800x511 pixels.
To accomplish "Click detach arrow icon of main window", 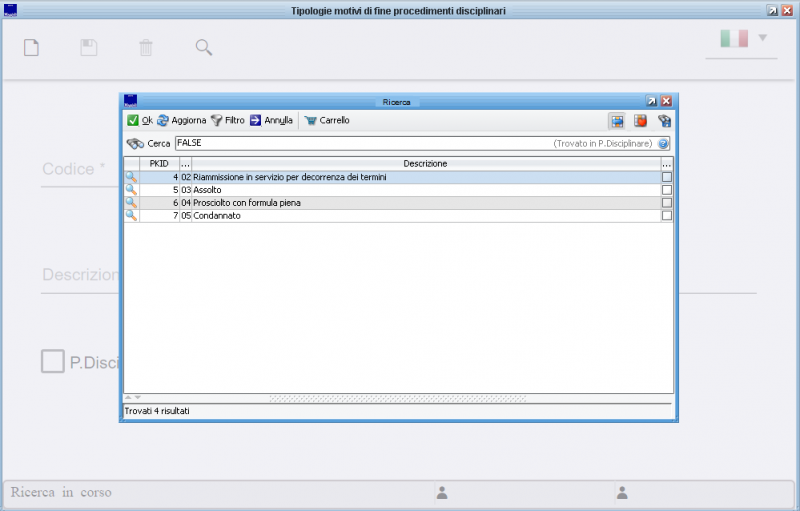I will 772,10.
